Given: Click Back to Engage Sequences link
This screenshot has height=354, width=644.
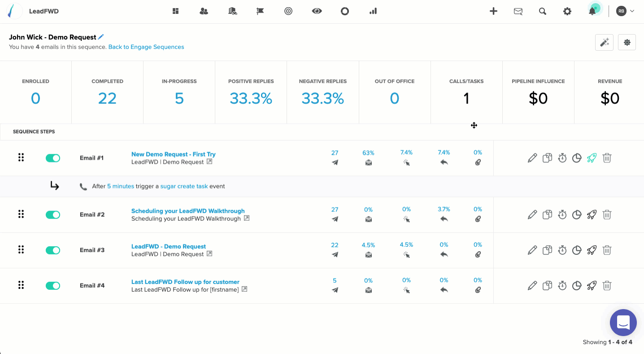Looking at the screenshot, I should pos(146,47).
